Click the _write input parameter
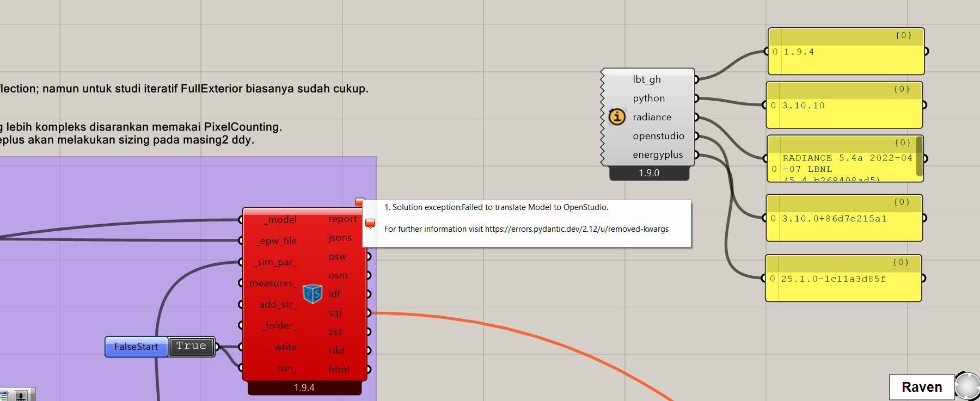The image size is (980, 401). pyautogui.click(x=285, y=347)
